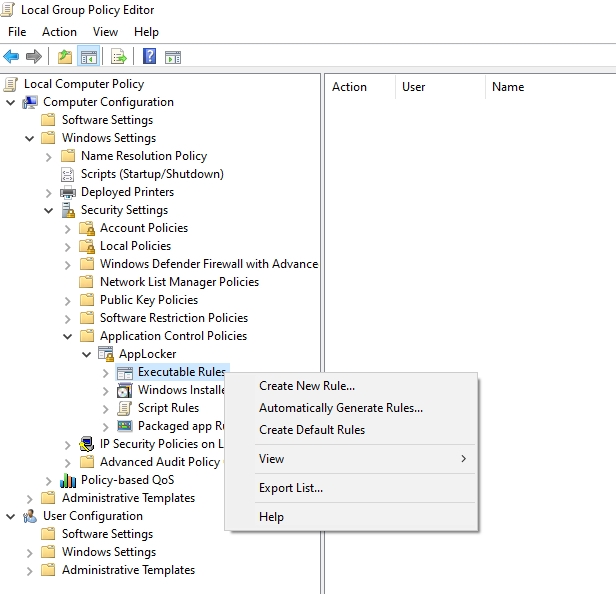Click the Back arrow toolbar icon
Image resolution: width=616 pixels, height=594 pixels.
tap(12, 56)
